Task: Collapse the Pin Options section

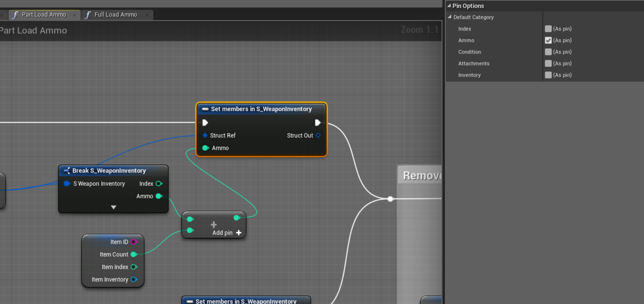Action: pos(449,6)
